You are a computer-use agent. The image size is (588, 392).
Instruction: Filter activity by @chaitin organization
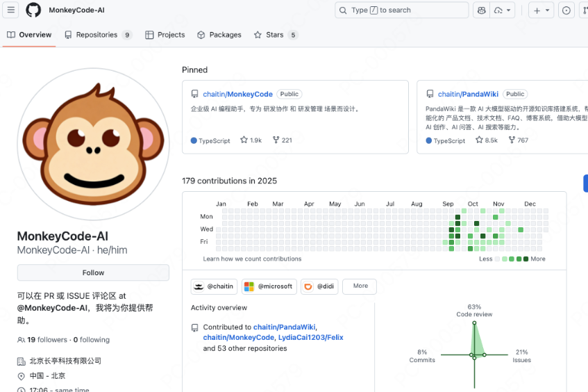214,286
